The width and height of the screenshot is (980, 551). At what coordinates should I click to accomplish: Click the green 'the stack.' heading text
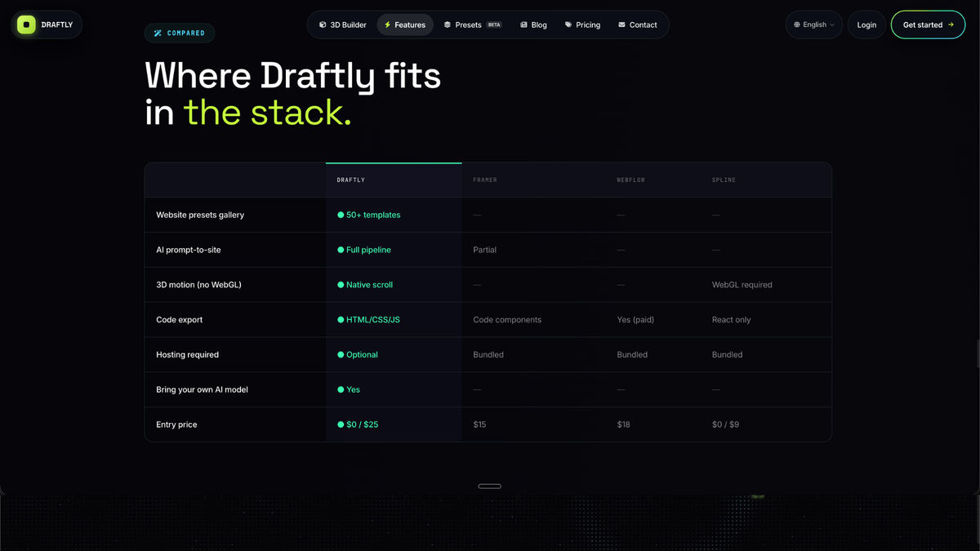[x=267, y=113]
